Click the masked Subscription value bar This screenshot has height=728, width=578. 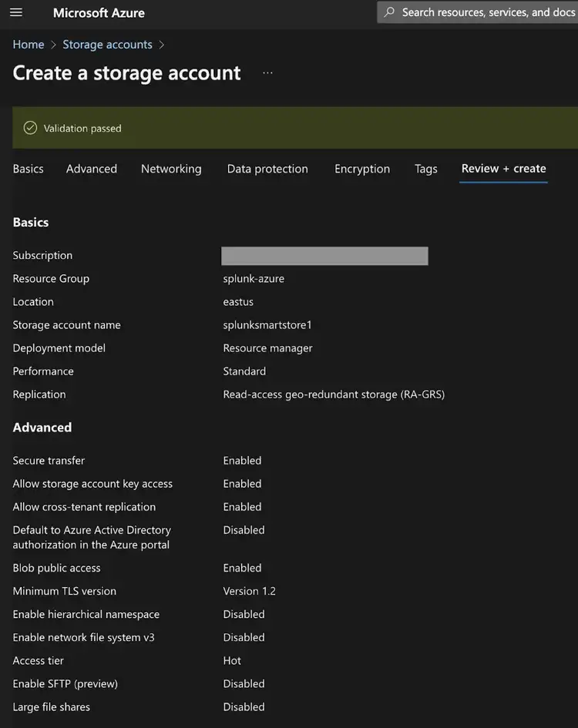[324, 256]
